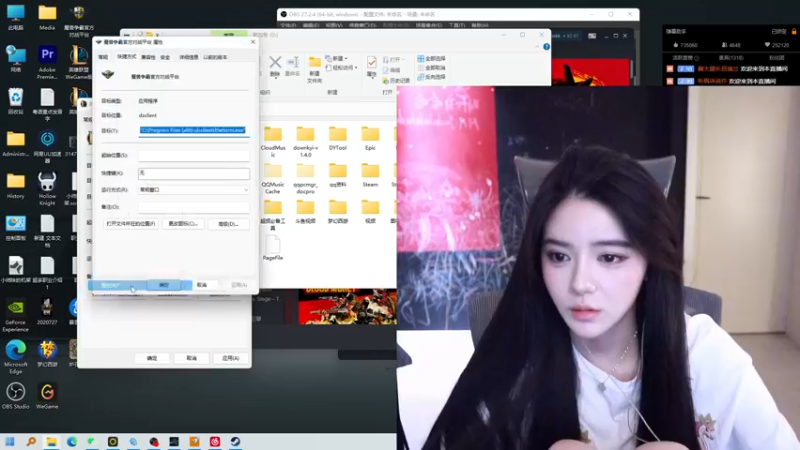Open the downkyi-v1.4.0 folder in Explorer
Image resolution: width=800 pixels, height=450 pixels.
[x=305, y=141]
